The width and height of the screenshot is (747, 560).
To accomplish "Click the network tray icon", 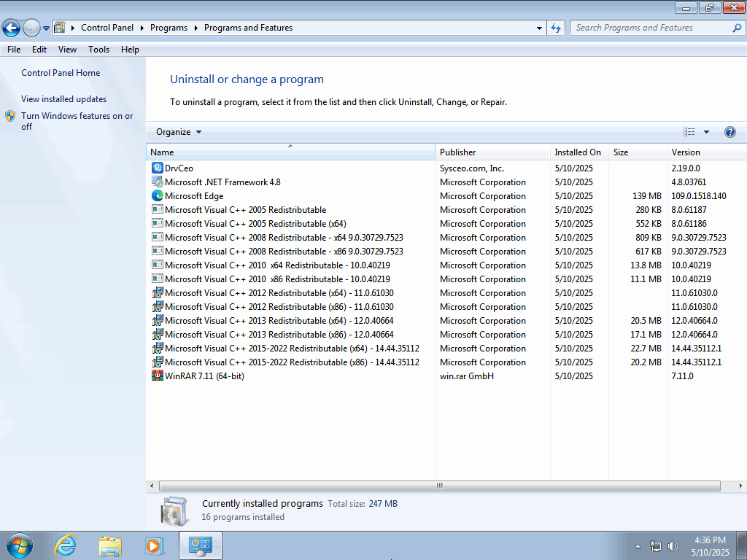I will (x=656, y=546).
